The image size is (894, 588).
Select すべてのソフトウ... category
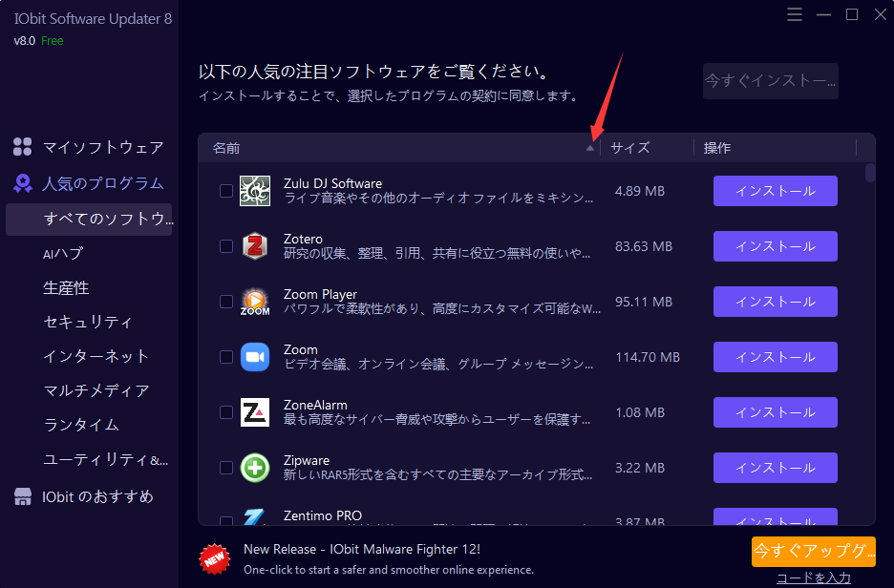pos(89,220)
